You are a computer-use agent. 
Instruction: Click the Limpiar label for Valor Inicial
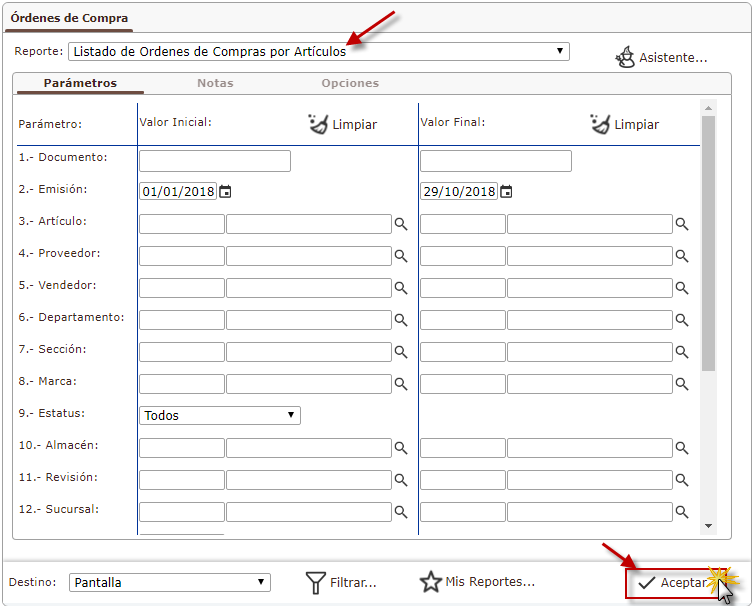tap(354, 125)
